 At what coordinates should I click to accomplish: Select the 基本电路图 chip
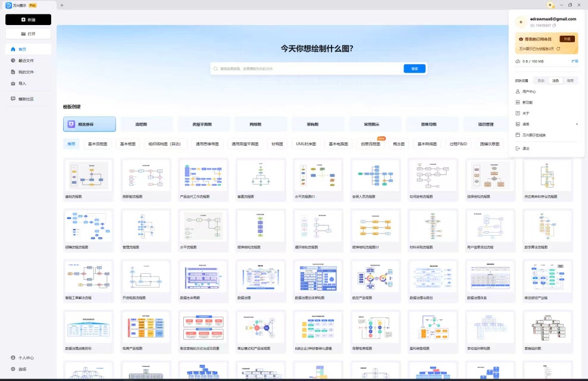[x=338, y=144]
